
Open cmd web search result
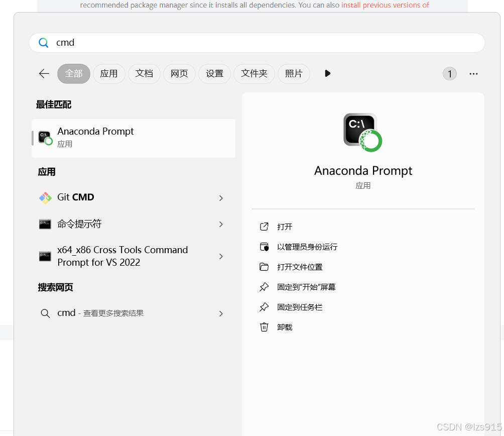pyautogui.click(x=134, y=313)
